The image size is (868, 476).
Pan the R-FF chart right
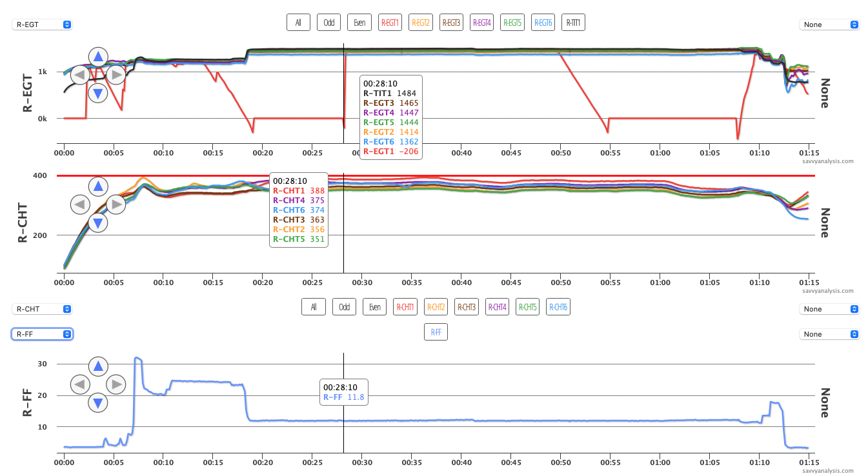click(116, 385)
